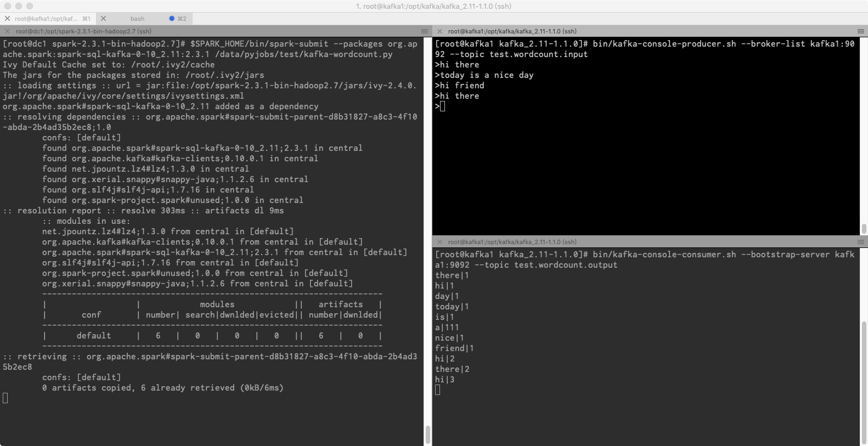Screen dimensions: 868x446
Task: Close the bash tab
Action: 104,19
